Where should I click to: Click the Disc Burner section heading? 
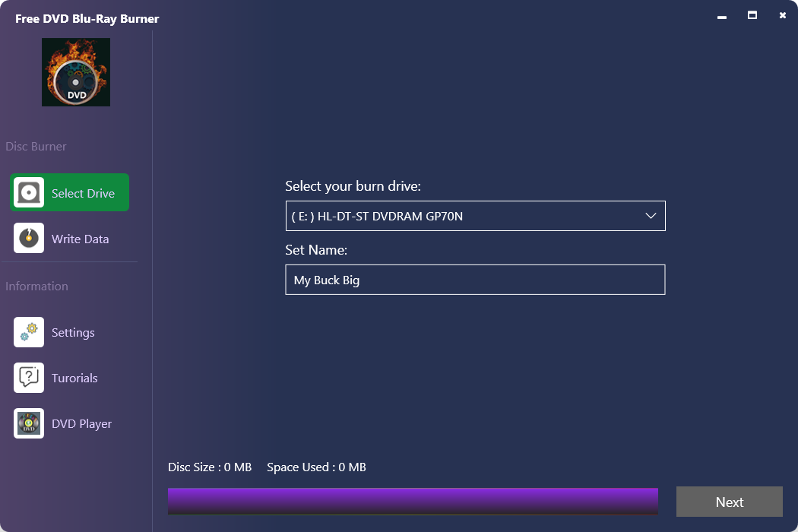[x=36, y=146]
